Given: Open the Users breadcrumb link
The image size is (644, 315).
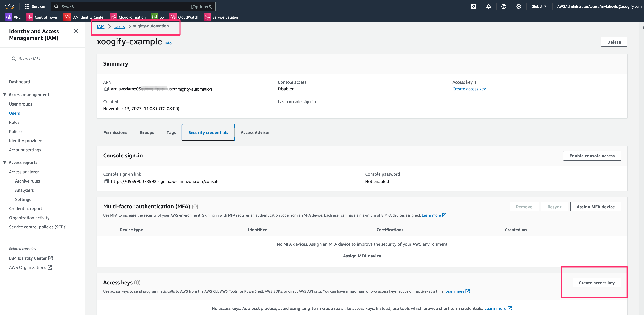Looking at the screenshot, I should tap(119, 26).
